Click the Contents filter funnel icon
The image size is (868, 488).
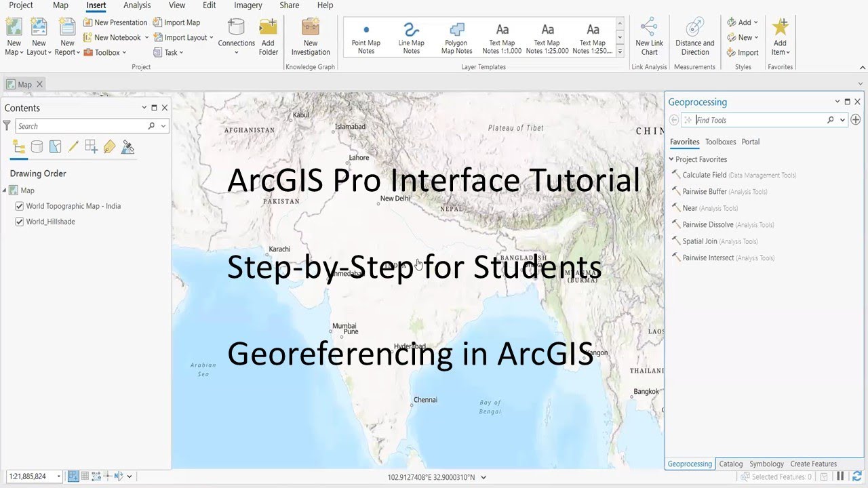[7, 126]
